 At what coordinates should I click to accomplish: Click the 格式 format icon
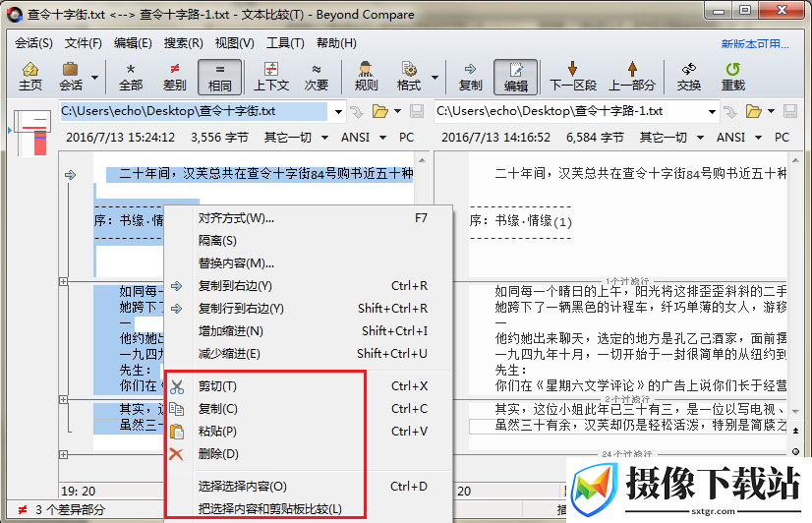pos(409,77)
